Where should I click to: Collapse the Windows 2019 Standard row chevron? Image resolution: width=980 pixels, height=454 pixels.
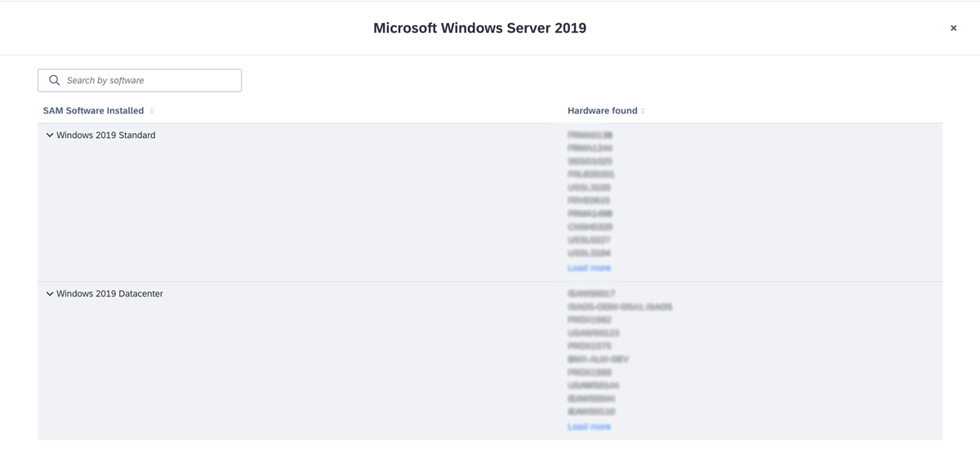pyautogui.click(x=50, y=136)
